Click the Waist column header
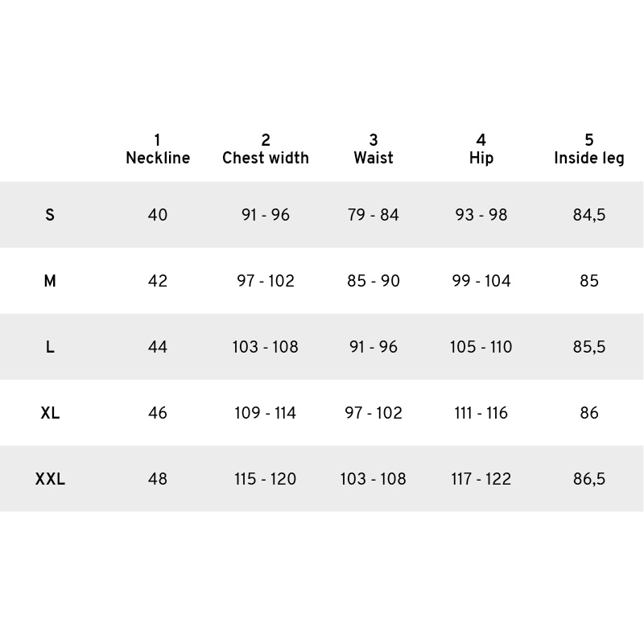The width and height of the screenshot is (644, 644). [x=374, y=149]
